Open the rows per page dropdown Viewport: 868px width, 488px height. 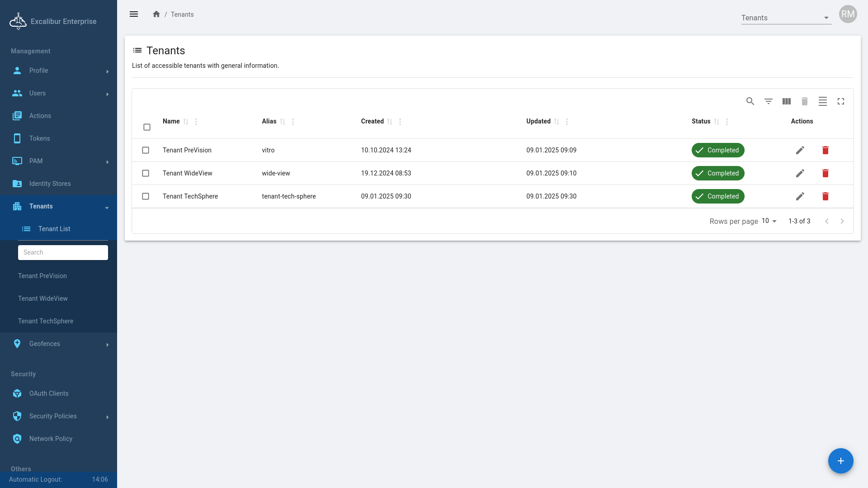(x=769, y=221)
